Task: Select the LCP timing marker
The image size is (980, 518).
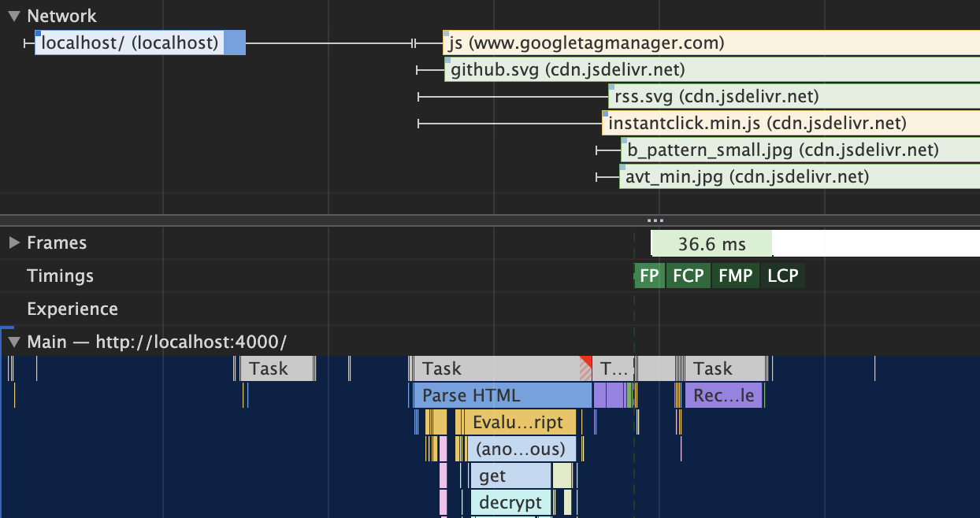Action: (x=782, y=276)
